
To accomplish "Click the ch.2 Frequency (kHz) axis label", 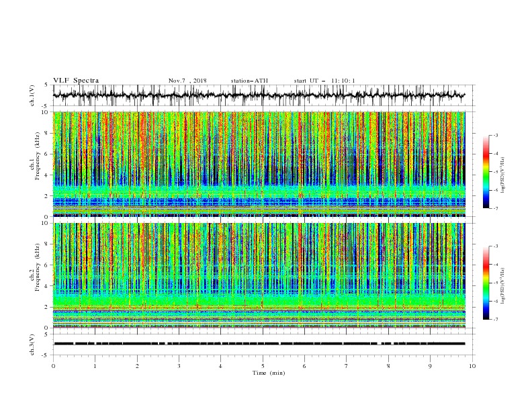I will click(35, 267).
